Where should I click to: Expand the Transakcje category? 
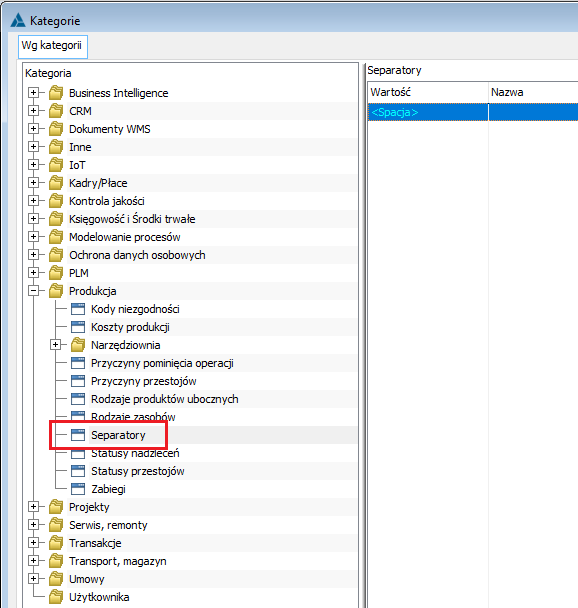click(34, 543)
